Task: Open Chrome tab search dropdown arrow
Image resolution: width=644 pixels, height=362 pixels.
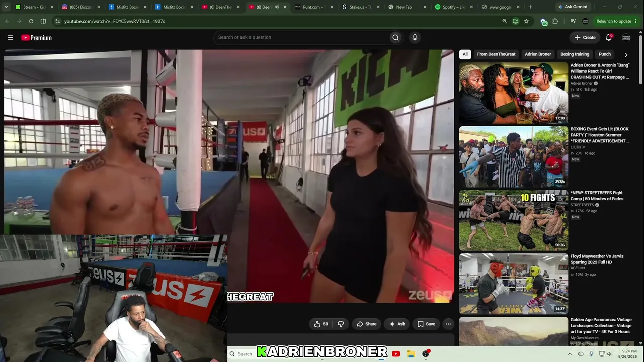Action: [x=7, y=7]
